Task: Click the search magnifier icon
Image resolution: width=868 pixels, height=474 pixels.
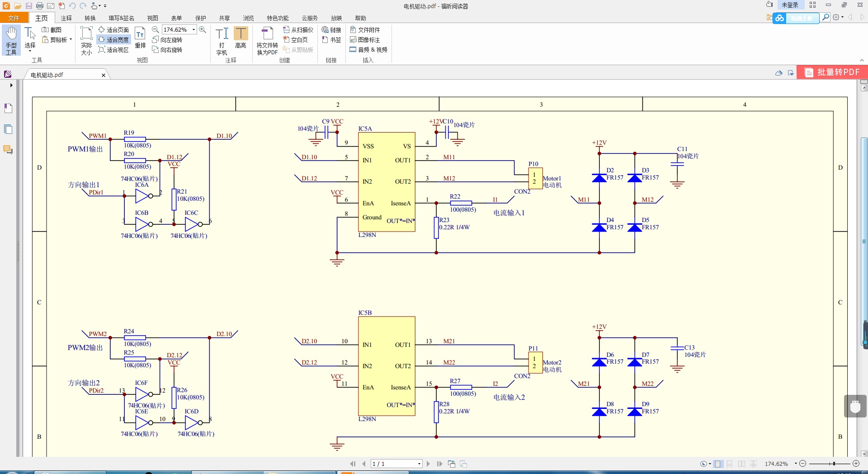Action: 826,17
